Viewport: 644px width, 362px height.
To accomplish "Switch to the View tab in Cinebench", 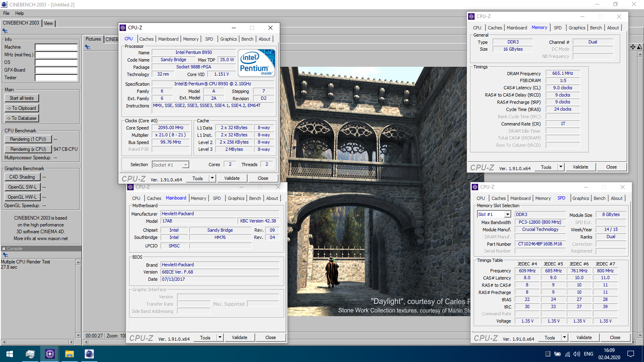I will tap(48, 23).
